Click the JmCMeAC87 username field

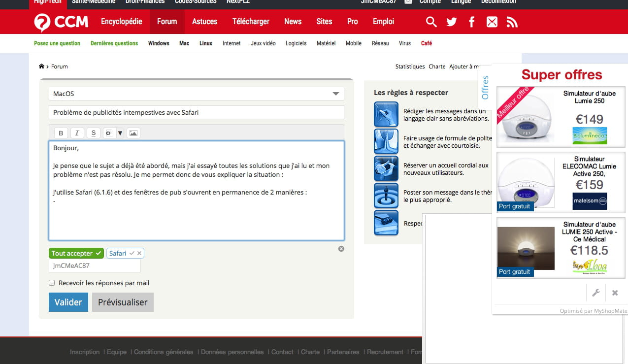point(95,265)
